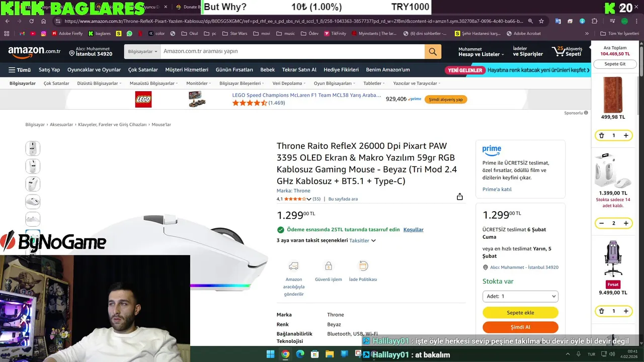
Task: Open İadeler ve Siparişler
Action: (x=528, y=51)
